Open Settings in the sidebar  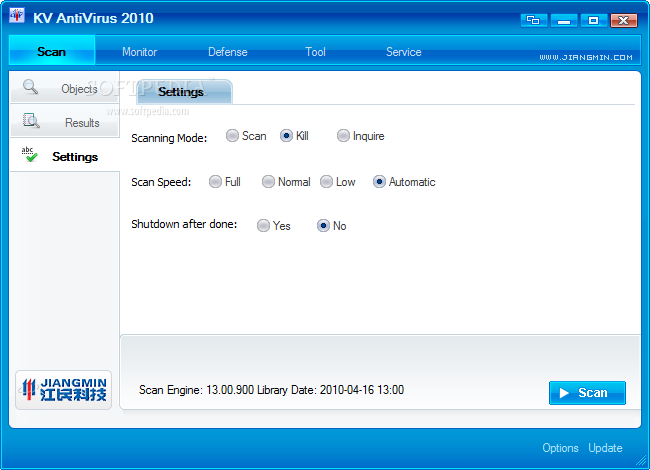tap(65, 156)
